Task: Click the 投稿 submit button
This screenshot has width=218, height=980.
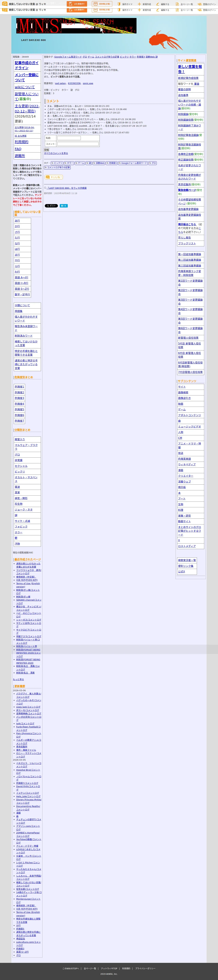Action: click(x=46, y=150)
